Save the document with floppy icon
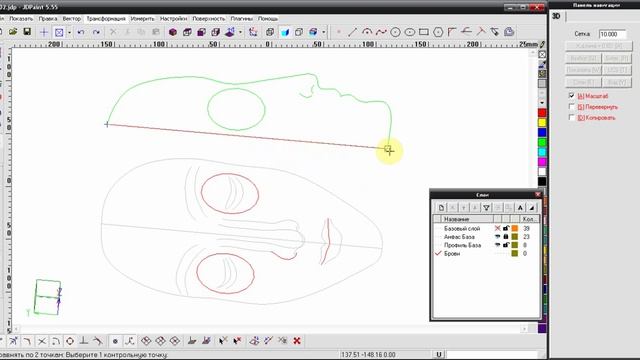The width and height of the screenshot is (640, 360). (x=27, y=32)
